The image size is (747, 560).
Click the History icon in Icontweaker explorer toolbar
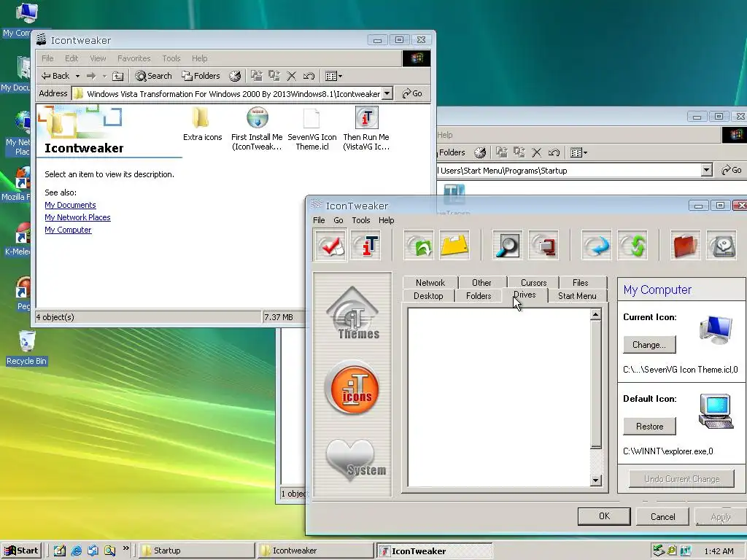pos(235,76)
